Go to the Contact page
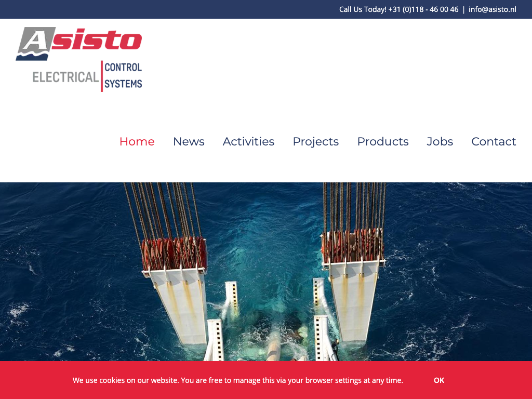 tap(493, 141)
